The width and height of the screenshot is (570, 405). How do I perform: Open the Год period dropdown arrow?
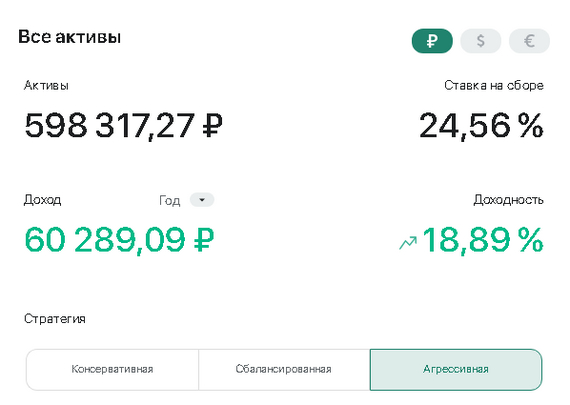click(x=202, y=200)
